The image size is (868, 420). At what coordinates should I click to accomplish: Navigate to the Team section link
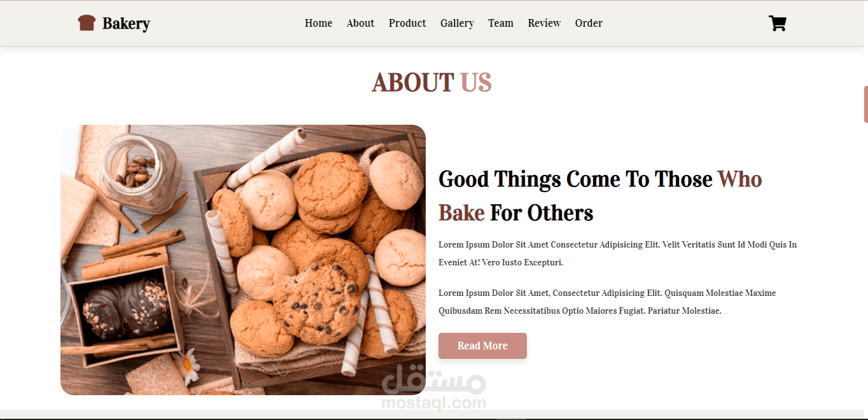[501, 23]
